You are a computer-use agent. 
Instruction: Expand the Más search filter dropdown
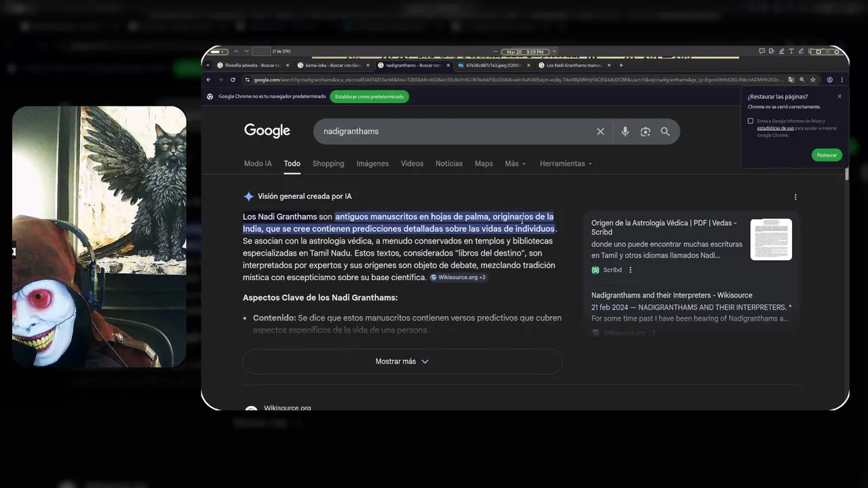515,163
